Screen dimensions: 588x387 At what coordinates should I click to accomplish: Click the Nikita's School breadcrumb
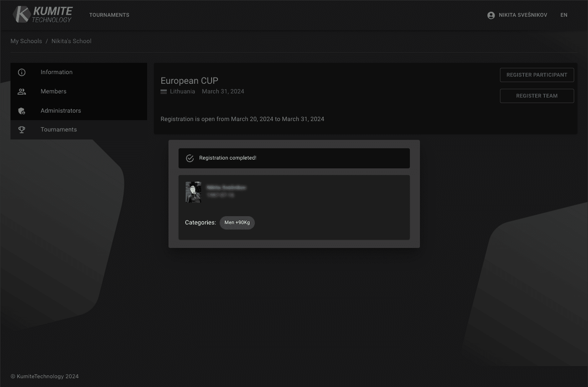(71, 41)
